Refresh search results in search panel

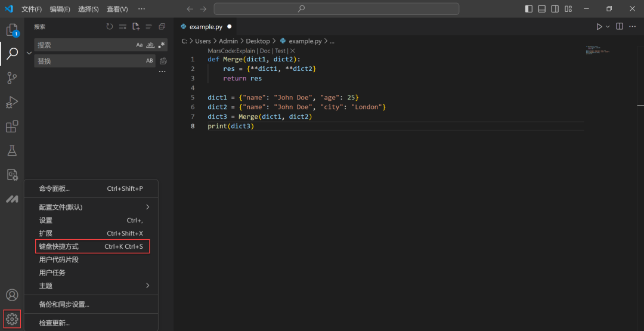109,27
